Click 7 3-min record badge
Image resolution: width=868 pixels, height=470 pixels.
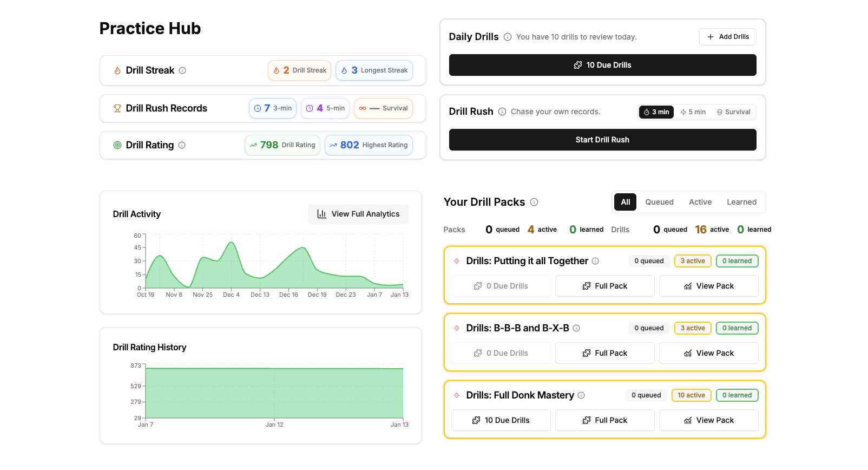(273, 108)
